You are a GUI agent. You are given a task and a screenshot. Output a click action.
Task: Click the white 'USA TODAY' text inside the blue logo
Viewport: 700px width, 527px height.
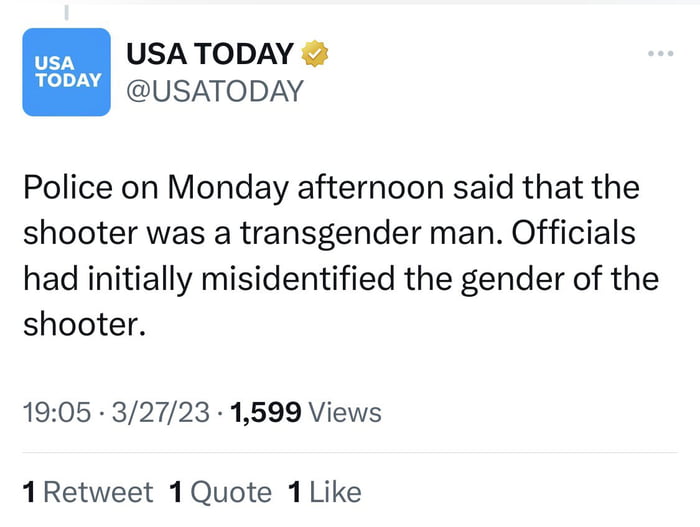66,70
